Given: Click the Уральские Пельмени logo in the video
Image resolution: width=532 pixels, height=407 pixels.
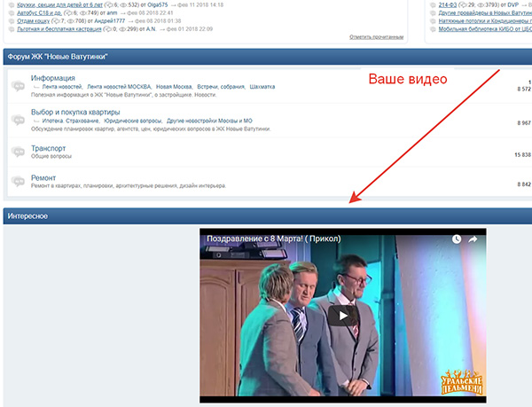Looking at the screenshot, I should point(462,382).
